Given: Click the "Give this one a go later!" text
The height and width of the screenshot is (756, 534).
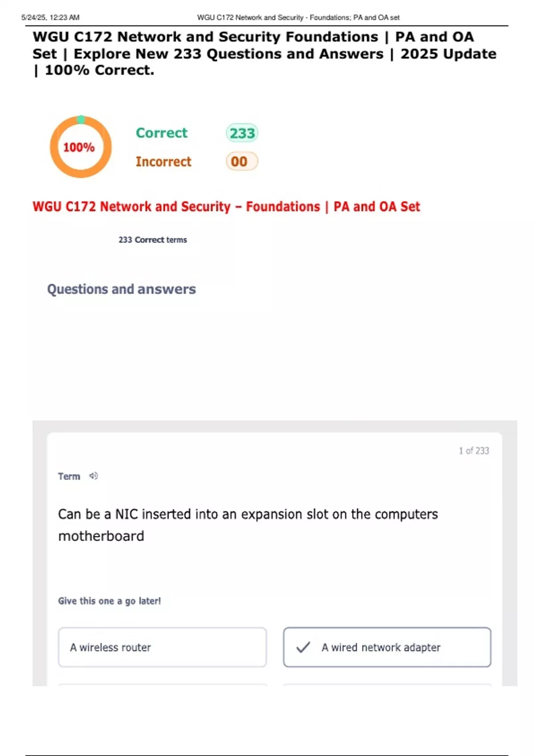Looking at the screenshot, I should [109, 601].
